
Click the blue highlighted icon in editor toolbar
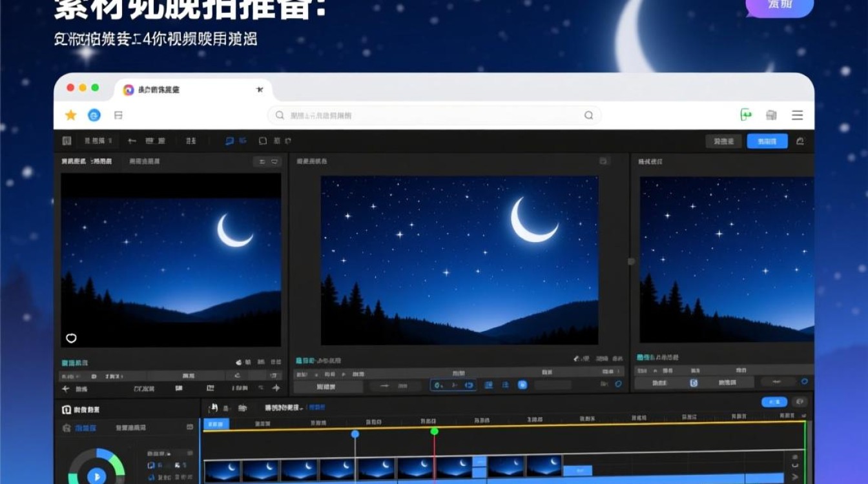point(230,141)
